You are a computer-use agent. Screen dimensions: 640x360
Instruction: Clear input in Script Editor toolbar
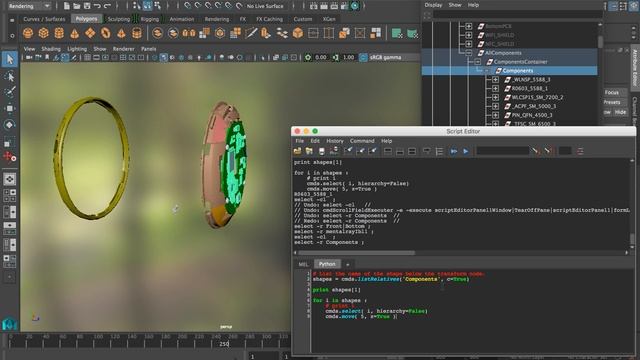[360, 151]
